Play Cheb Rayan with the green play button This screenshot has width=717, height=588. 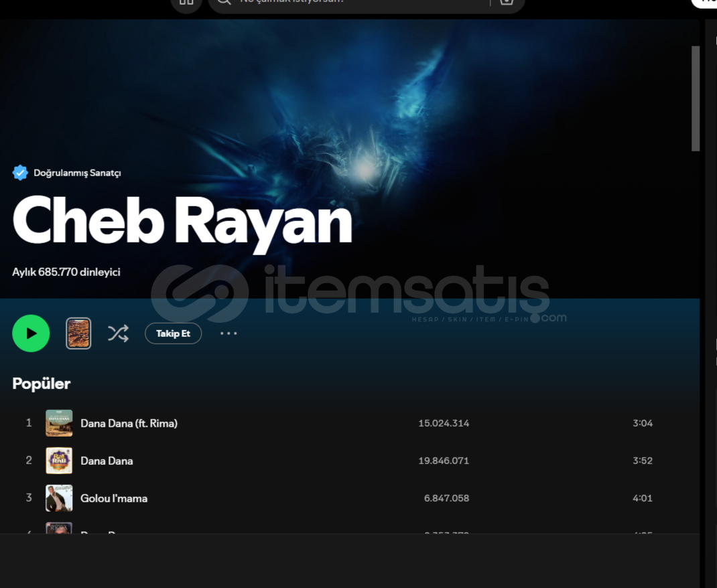[x=31, y=333]
